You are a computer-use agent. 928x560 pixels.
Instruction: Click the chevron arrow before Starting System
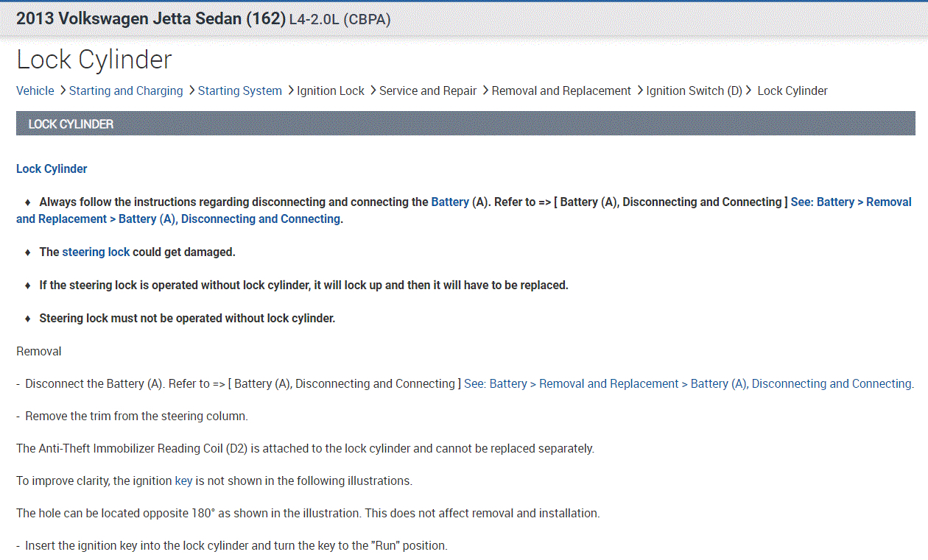coord(191,90)
